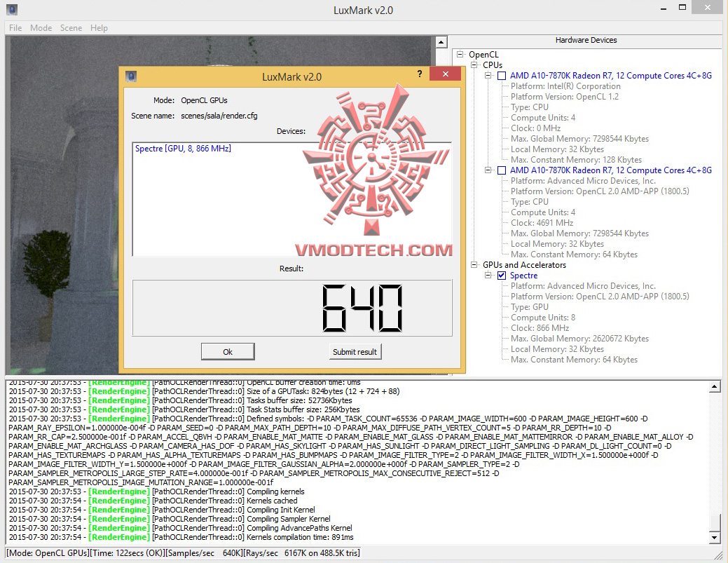
Task: Open the Mode menu
Action: pos(41,28)
